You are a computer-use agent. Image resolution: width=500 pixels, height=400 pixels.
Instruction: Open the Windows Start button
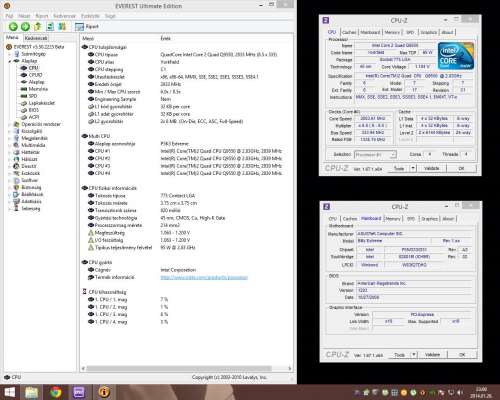[9, 392]
